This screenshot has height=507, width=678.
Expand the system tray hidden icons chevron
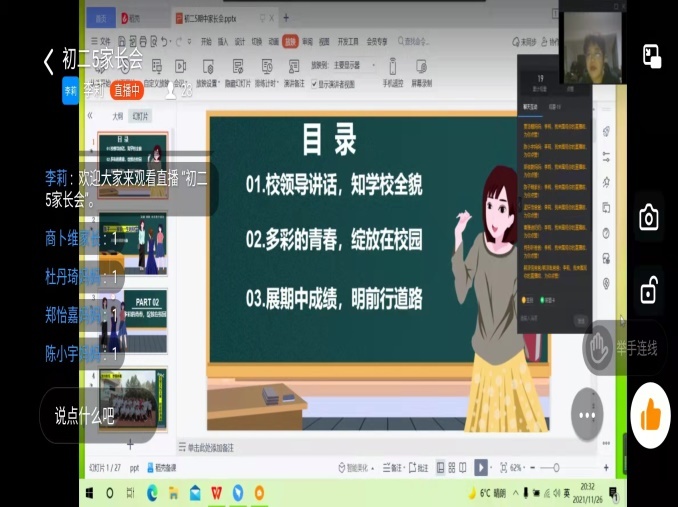(x=515, y=493)
